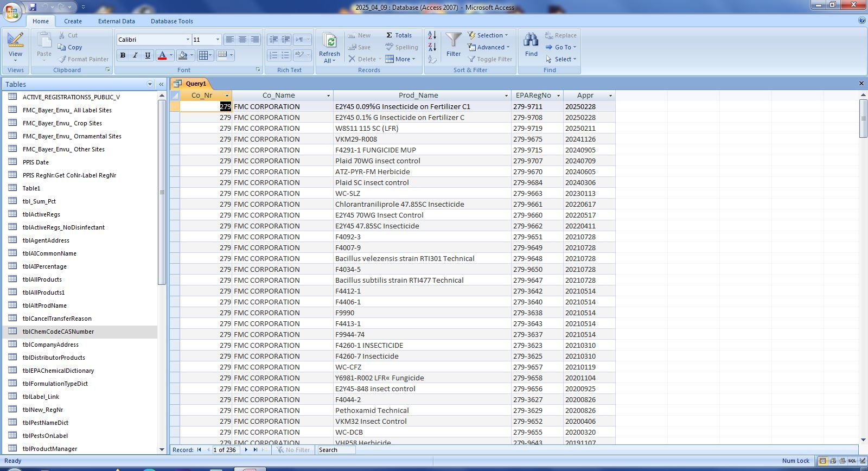Align text right
The image size is (868, 471).
pos(255,40)
